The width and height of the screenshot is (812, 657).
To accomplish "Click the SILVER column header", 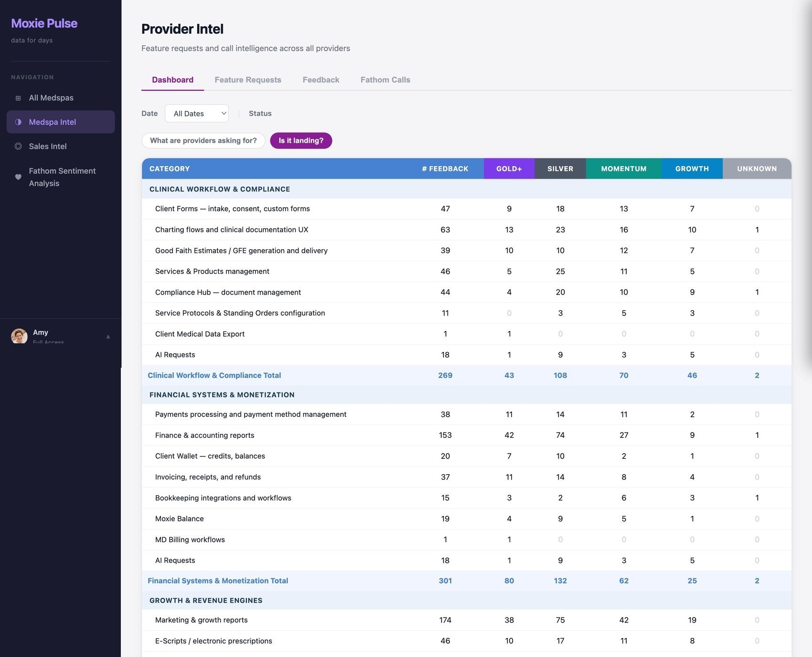I will tap(560, 169).
